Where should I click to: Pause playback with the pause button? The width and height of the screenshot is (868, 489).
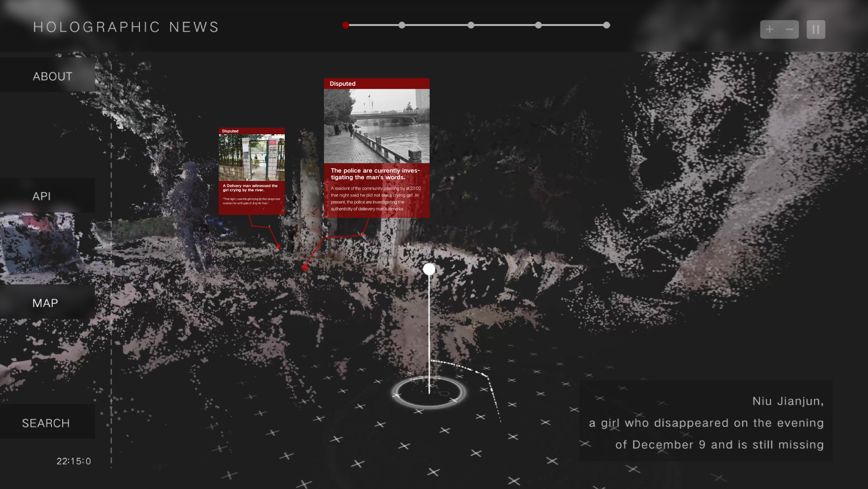click(x=816, y=29)
